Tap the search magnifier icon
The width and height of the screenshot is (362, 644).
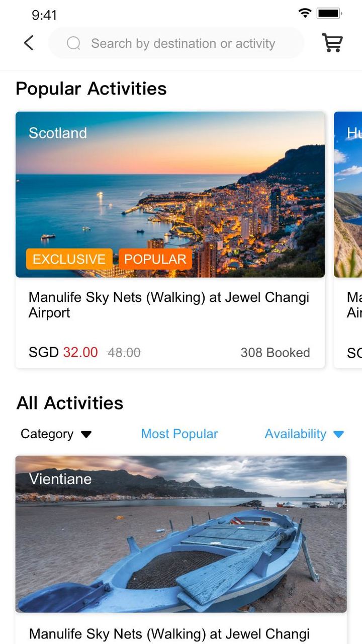click(73, 43)
